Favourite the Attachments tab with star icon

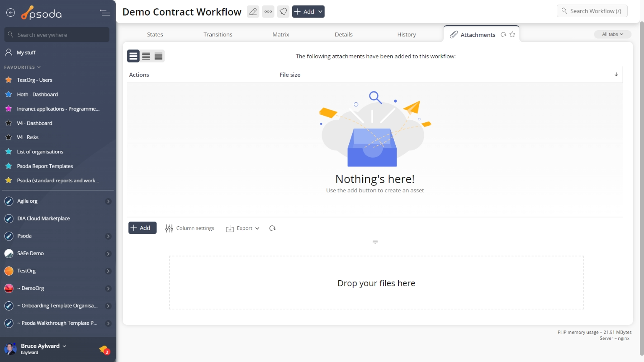tap(512, 35)
